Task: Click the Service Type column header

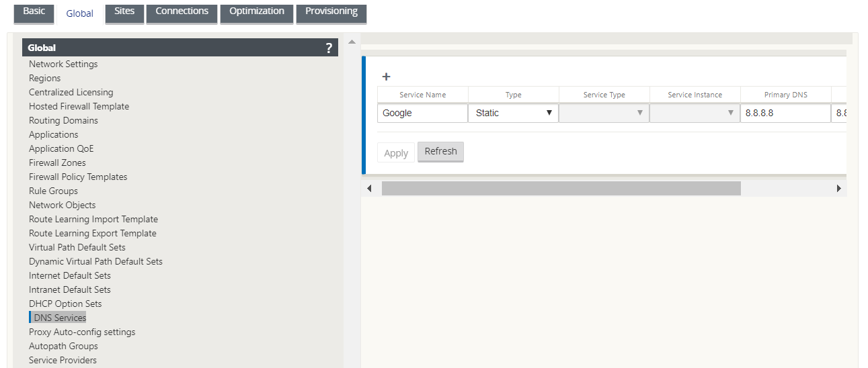Action: tap(604, 95)
